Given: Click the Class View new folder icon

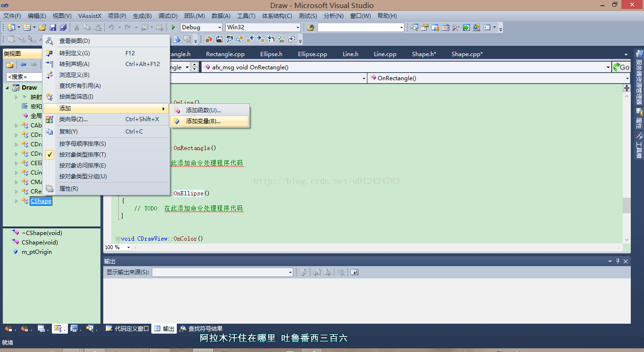Looking at the screenshot, I should tap(9, 65).
